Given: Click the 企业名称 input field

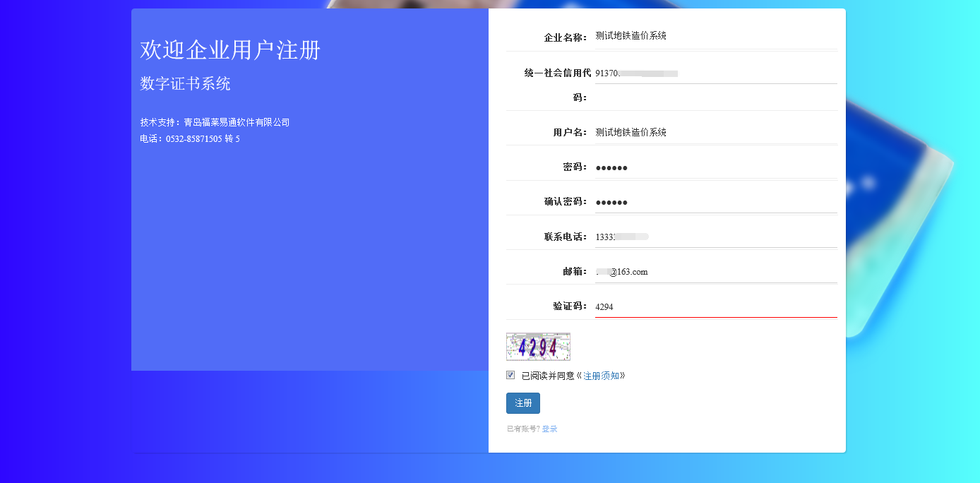Looking at the screenshot, I should [715, 36].
